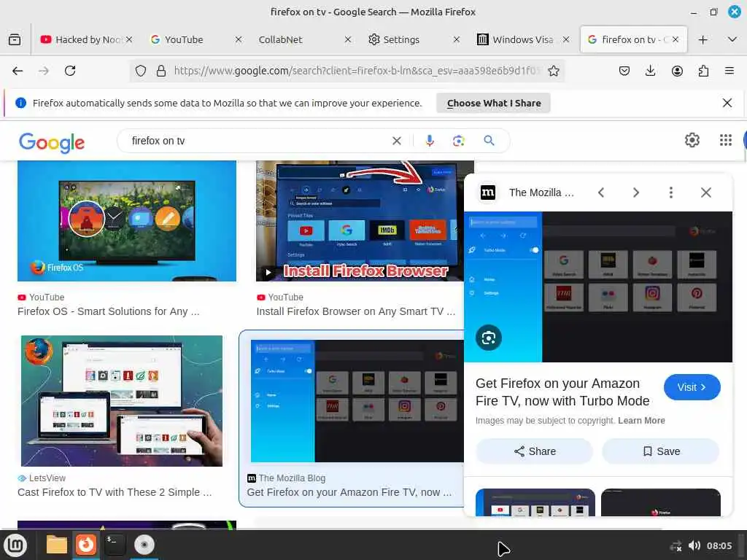Close the CollabNet tab
Viewport: 747px width, 560px height.
tap(348, 39)
